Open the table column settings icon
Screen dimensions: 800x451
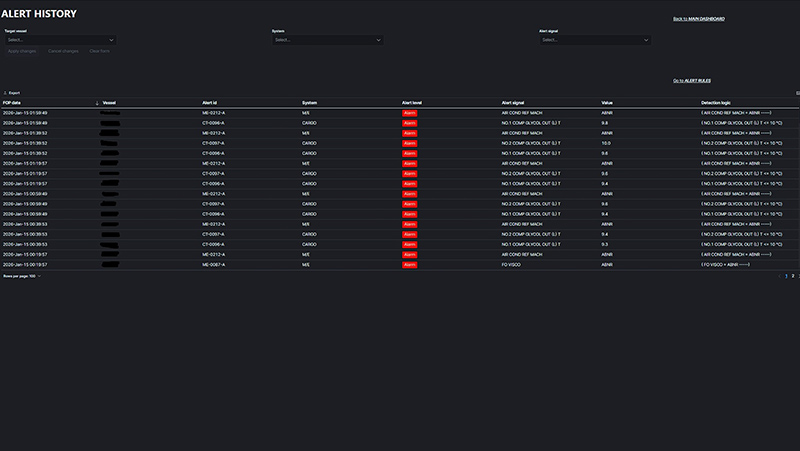pyautogui.click(x=796, y=93)
